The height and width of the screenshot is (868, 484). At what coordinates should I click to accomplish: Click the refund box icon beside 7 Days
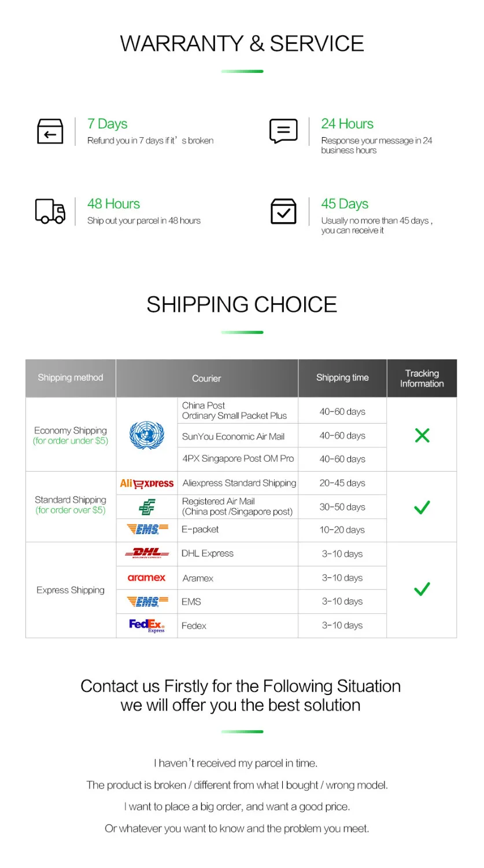50,131
